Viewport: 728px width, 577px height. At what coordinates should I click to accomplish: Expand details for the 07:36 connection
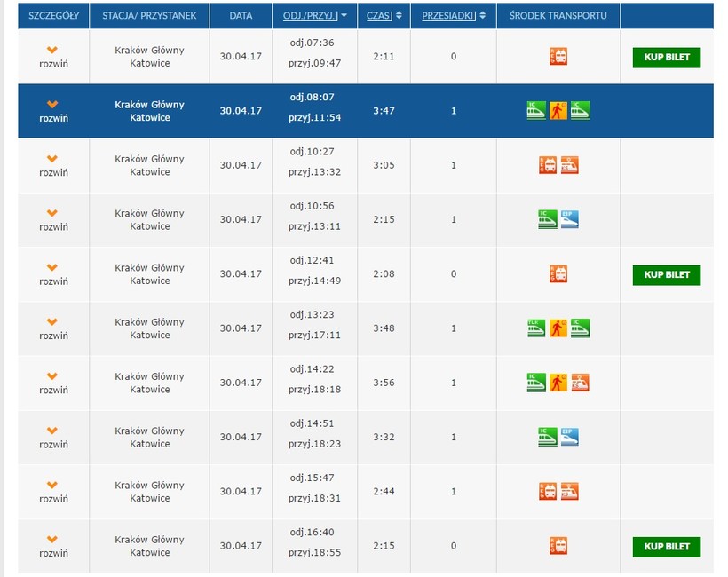[52, 57]
